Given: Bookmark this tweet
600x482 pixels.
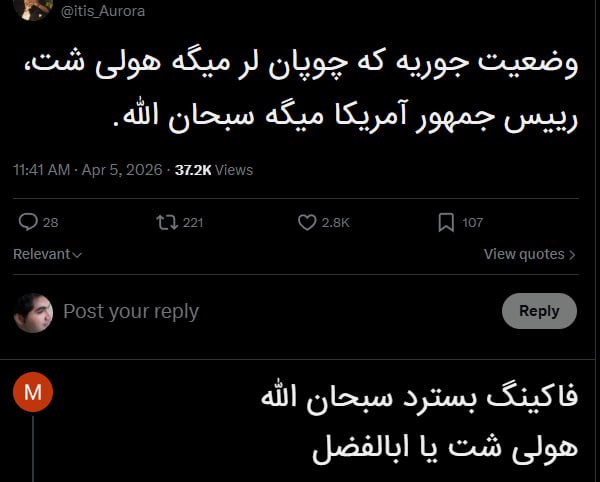Looking at the screenshot, I should click(x=446, y=222).
